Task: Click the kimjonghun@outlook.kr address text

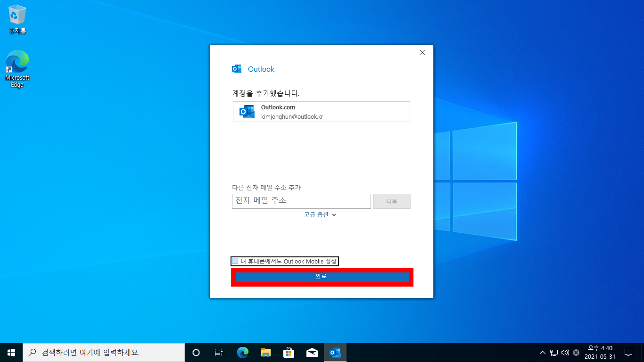Action: [292, 116]
